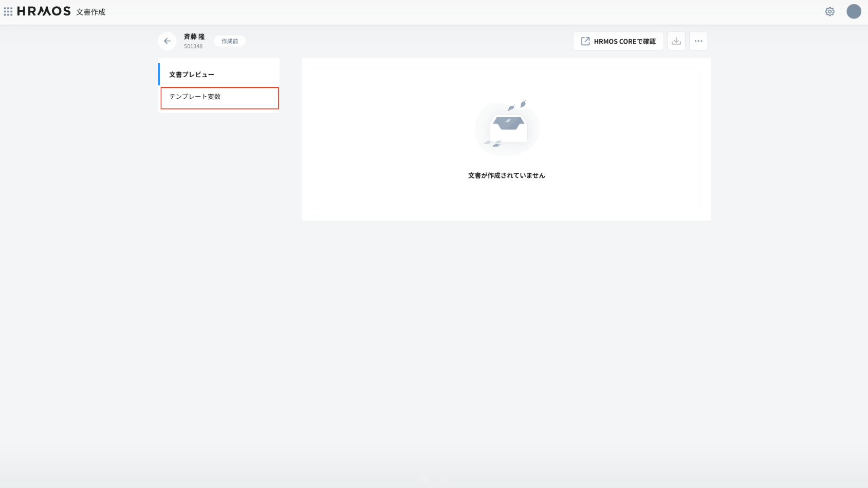Select the 文書プレビュー tab
Viewport: 868px width, 488px height.
(x=192, y=75)
